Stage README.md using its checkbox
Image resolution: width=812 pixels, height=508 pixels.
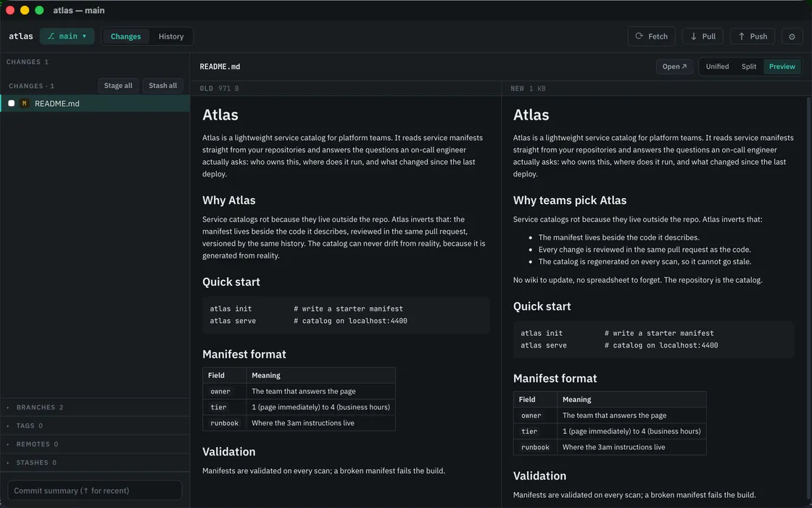tap(12, 104)
